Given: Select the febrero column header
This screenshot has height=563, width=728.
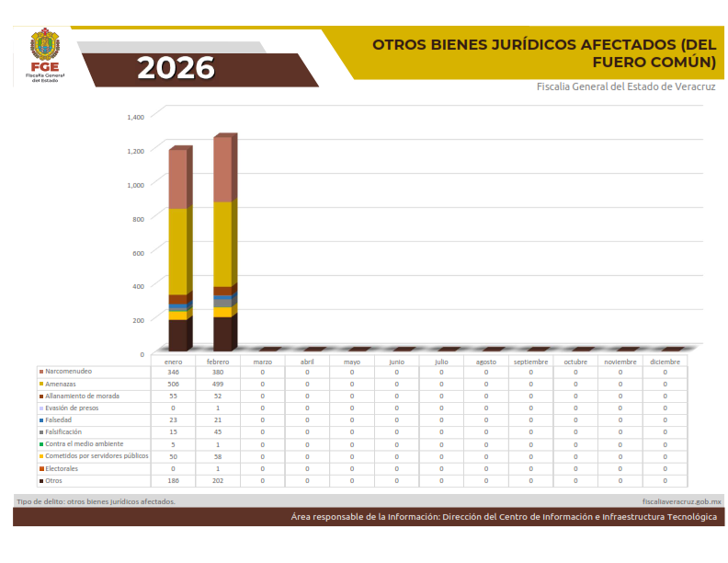Looking at the screenshot, I should (x=218, y=362).
